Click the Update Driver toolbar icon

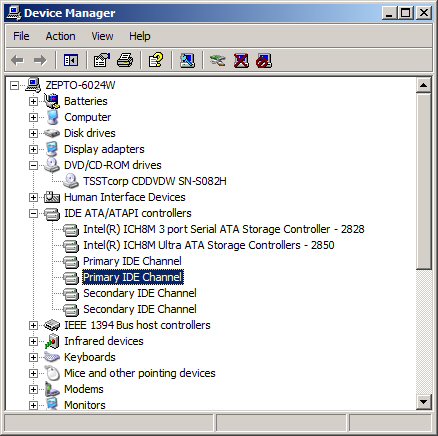coord(218,60)
